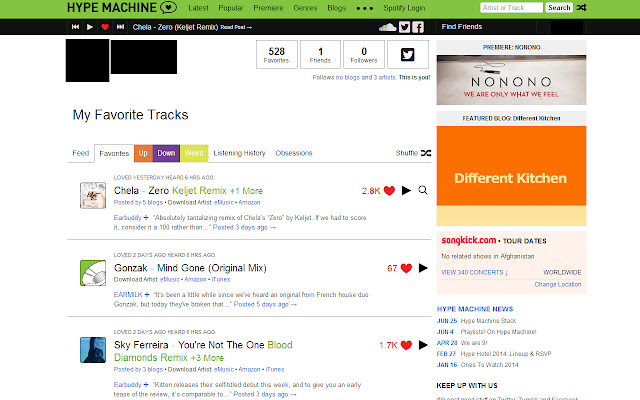Screen dimensions: 640x400
Task: Click the Hype Machine heart logo
Action: [168, 7]
